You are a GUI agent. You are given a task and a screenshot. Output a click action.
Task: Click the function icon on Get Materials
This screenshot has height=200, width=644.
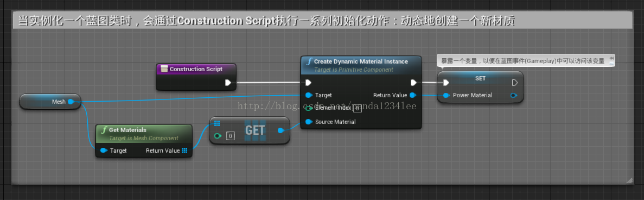pyautogui.click(x=104, y=130)
